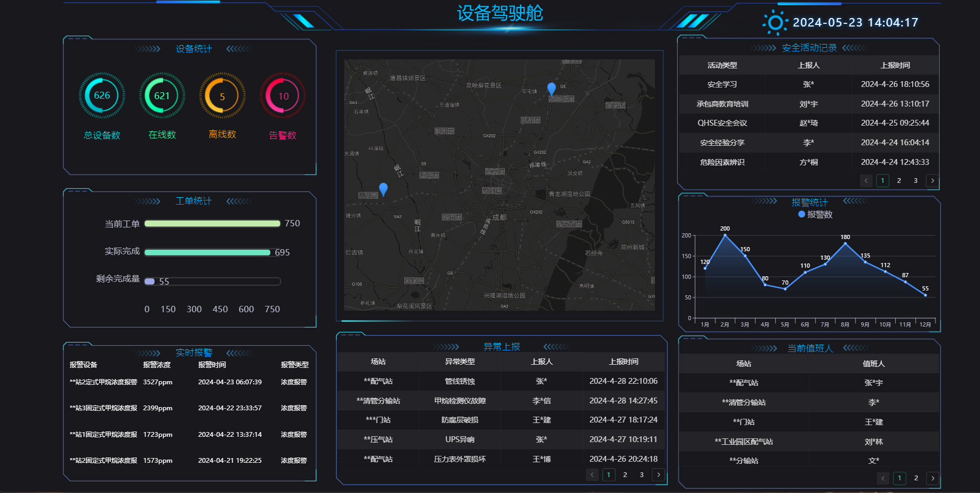Click the 621 online devices ring gauge
The height and width of the screenshot is (493, 980).
pyautogui.click(x=162, y=95)
